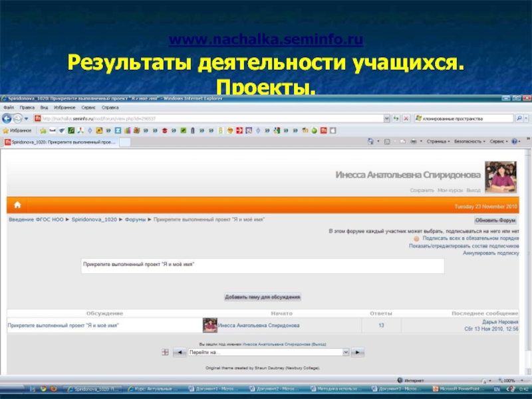
Task: Click the help icon beside Подписать всех
Action: [x=416, y=239]
